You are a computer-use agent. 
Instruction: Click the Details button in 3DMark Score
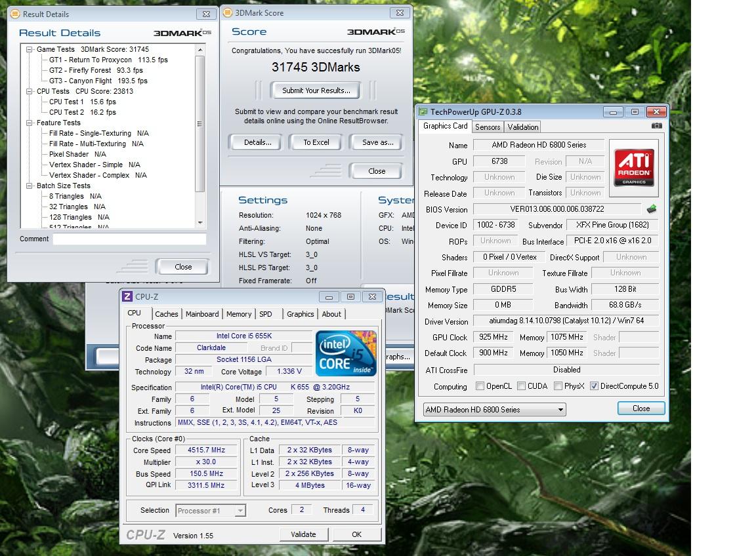pos(257,143)
